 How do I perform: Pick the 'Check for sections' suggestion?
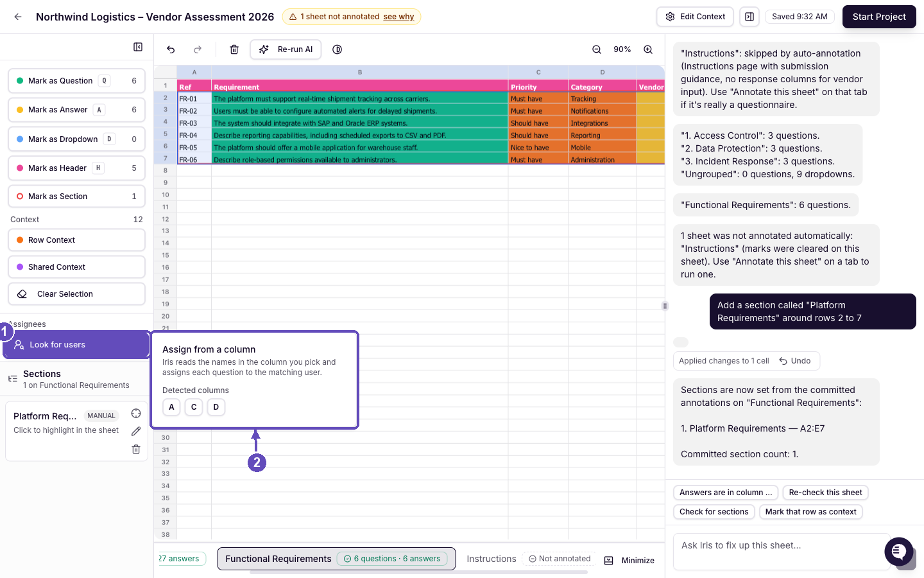tap(714, 512)
